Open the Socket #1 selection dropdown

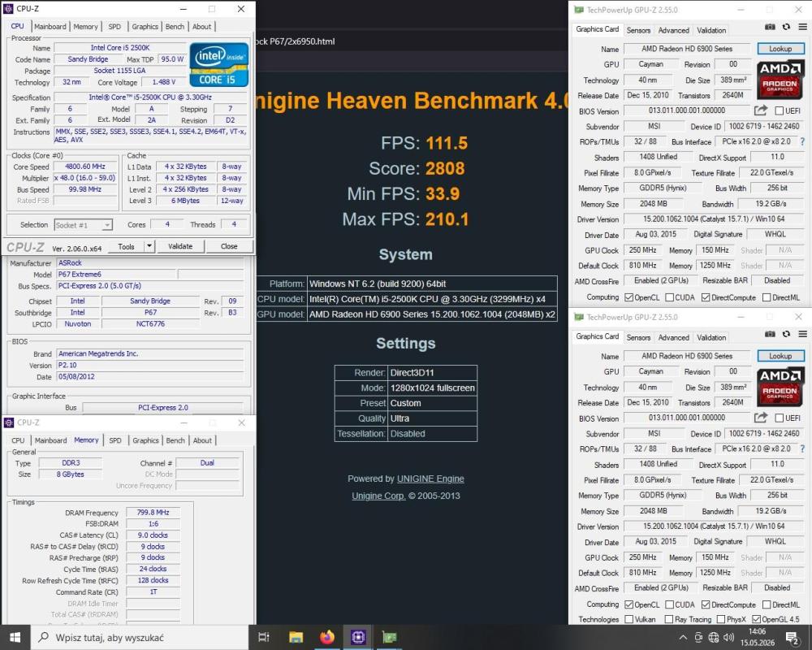84,225
